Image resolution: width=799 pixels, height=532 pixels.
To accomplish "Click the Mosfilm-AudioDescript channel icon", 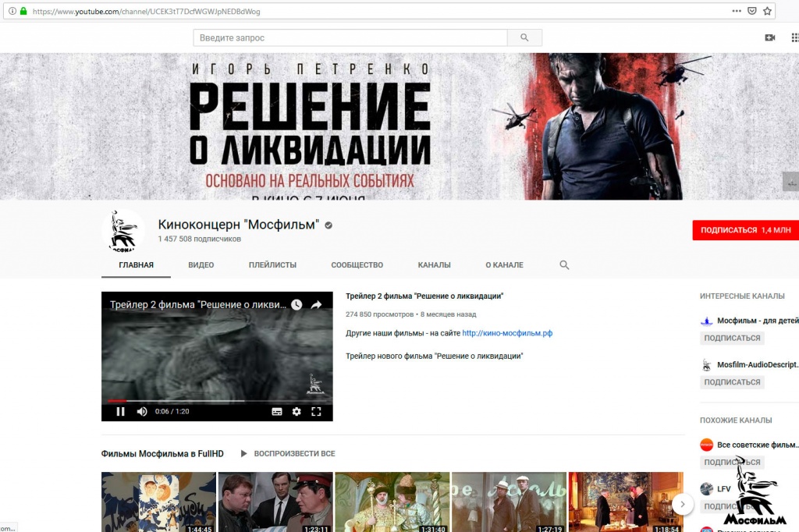I will [706, 365].
